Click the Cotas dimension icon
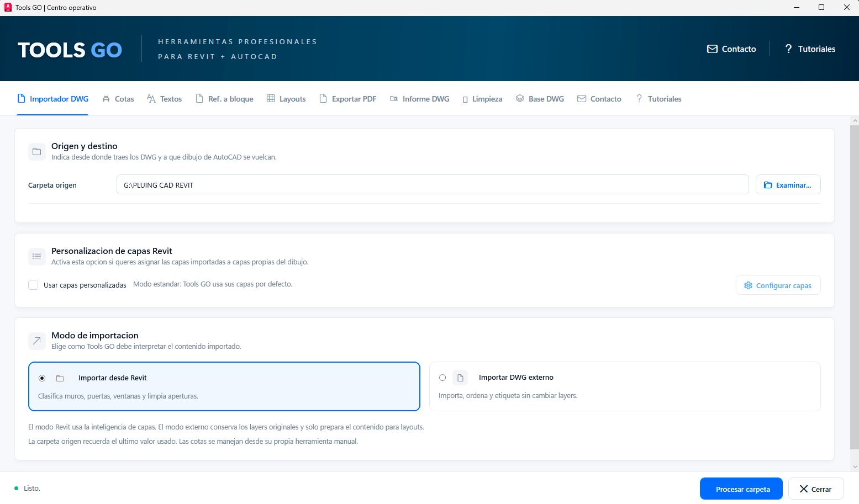The width and height of the screenshot is (859, 504). pos(106,99)
